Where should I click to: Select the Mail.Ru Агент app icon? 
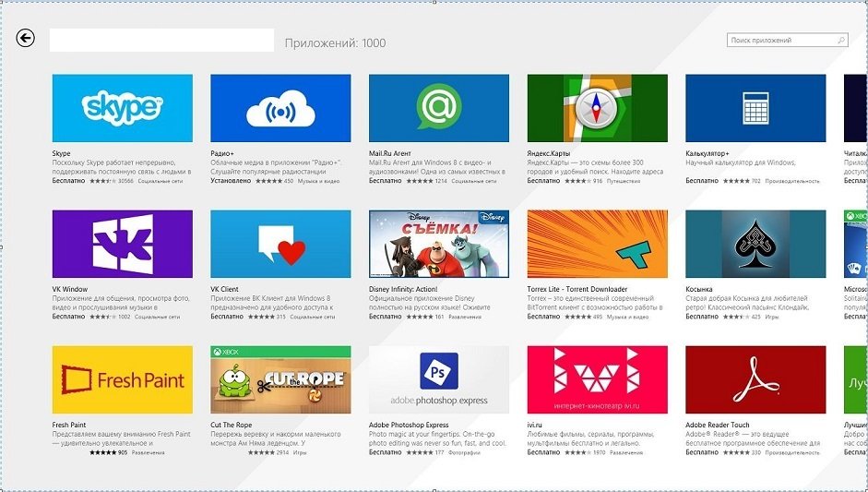[x=439, y=108]
